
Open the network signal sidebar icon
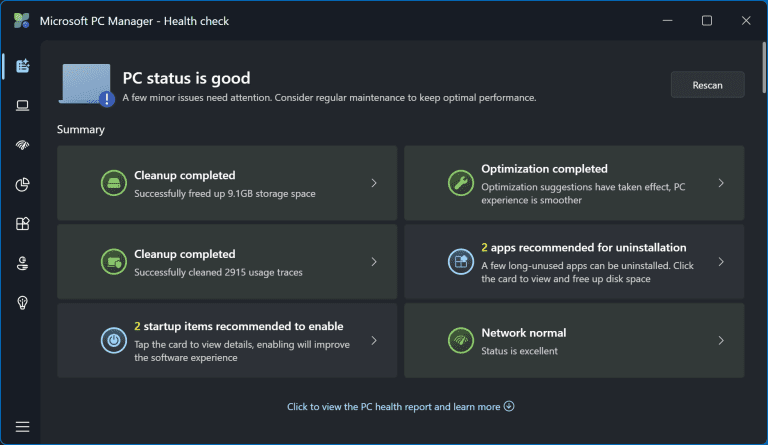(x=22, y=145)
